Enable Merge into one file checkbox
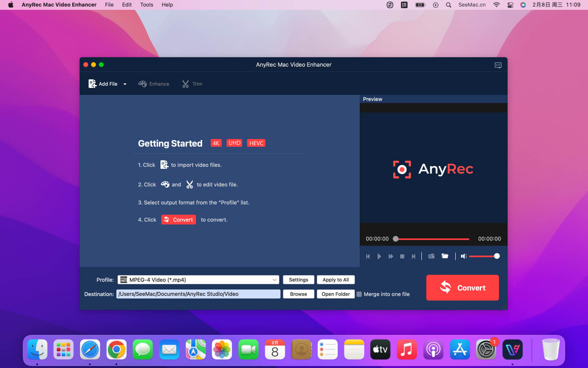The height and width of the screenshot is (368, 588). pyautogui.click(x=359, y=294)
